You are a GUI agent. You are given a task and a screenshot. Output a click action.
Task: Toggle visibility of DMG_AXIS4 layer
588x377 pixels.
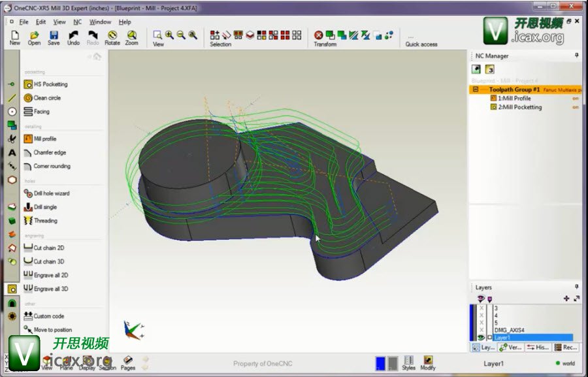482,330
